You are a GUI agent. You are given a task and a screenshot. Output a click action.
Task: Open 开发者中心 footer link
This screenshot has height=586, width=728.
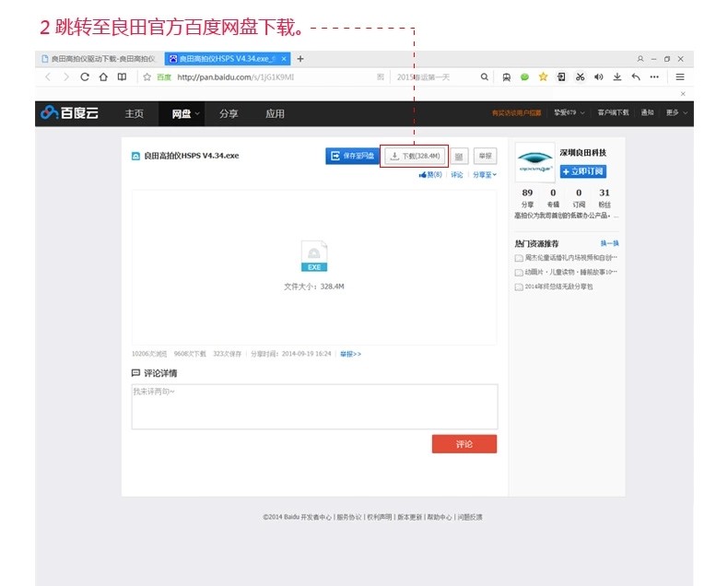coord(316,517)
